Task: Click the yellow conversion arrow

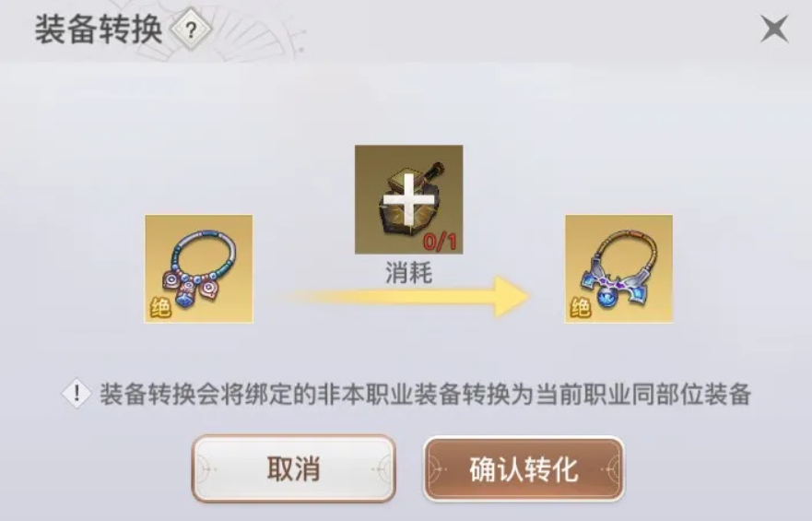Action: click(x=406, y=297)
